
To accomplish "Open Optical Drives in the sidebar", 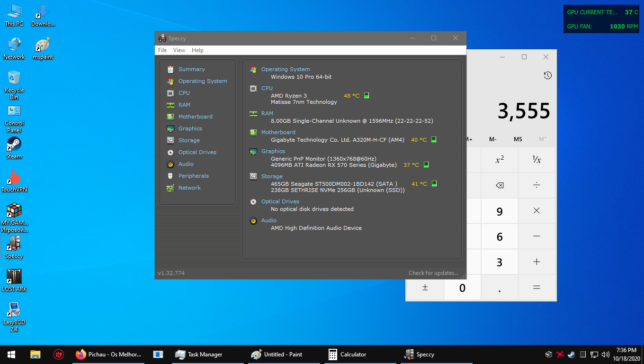I will 197,152.
